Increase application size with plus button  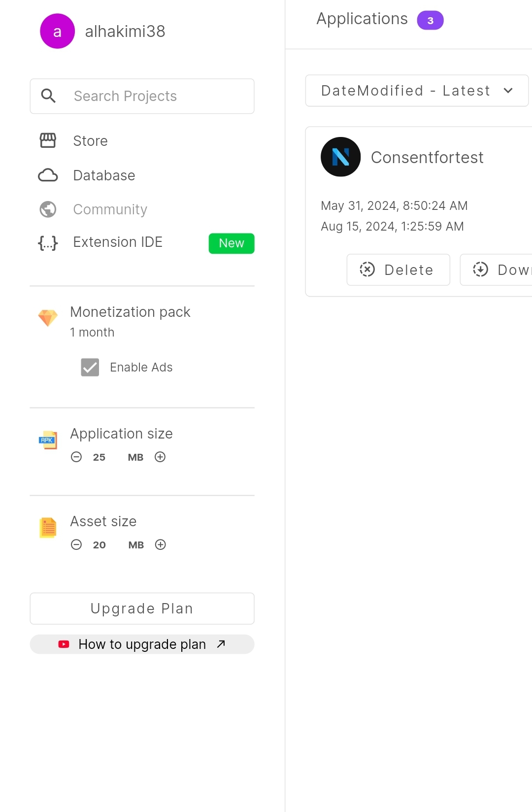point(160,457)
